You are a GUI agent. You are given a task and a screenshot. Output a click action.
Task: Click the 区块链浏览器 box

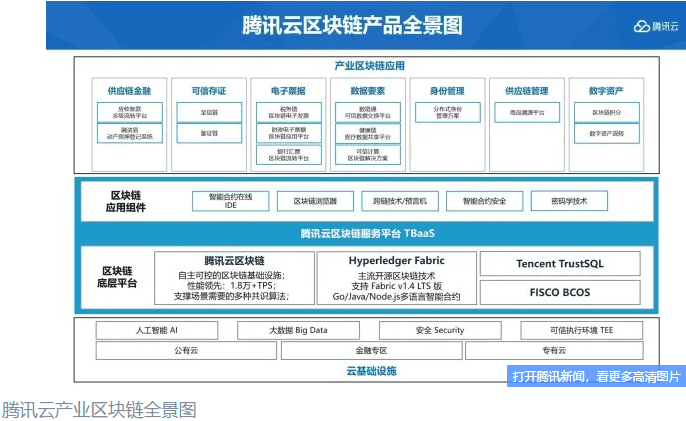[x=315, y=201]
